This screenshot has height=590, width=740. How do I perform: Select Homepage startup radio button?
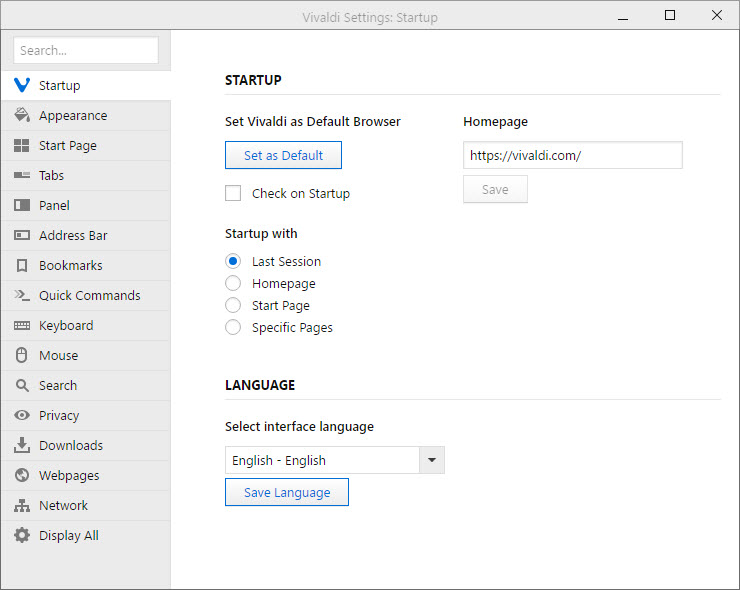click(233, 283)
